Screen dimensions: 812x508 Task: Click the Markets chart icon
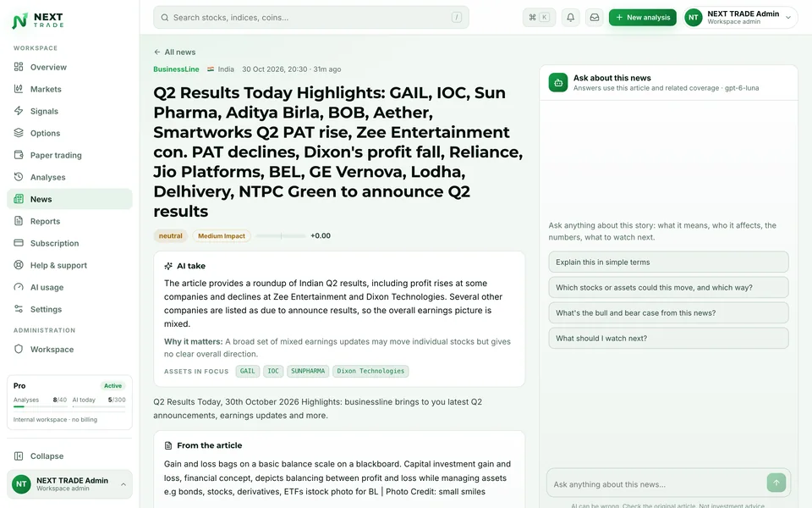[19, 89]
